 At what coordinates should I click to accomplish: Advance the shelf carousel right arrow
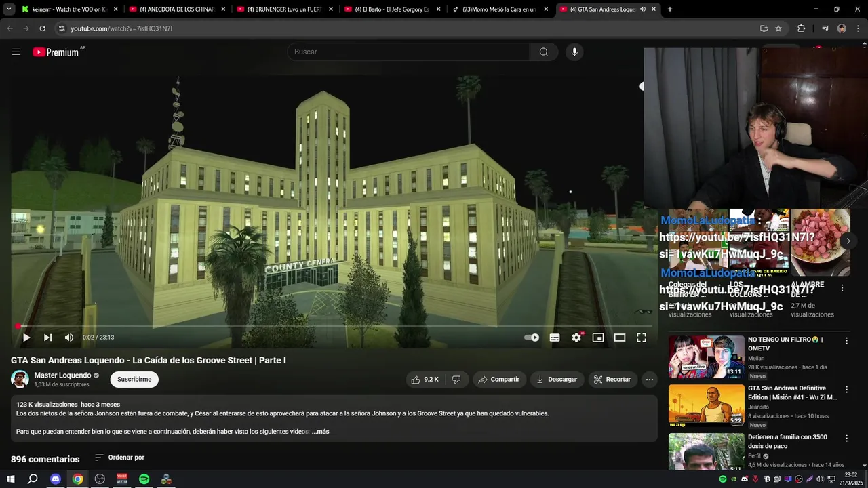[848, 241]
